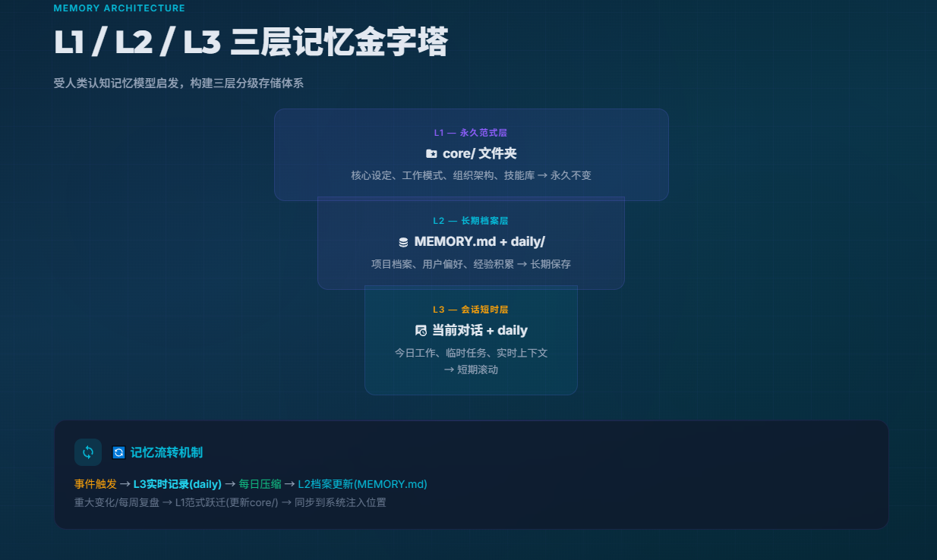Click the 当前对话 + daily heading
This screenshot has width=937, height=560.
480,331
